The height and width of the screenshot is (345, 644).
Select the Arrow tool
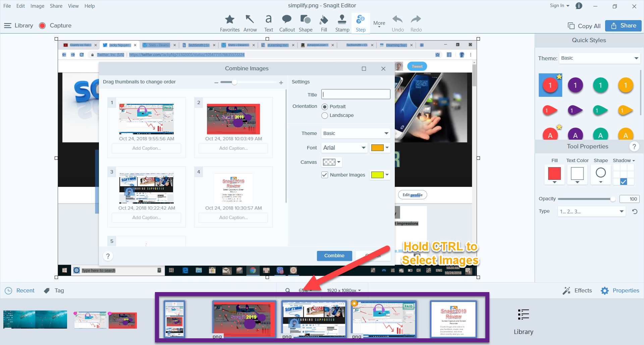pyautogui.click(x=250, y=22)
